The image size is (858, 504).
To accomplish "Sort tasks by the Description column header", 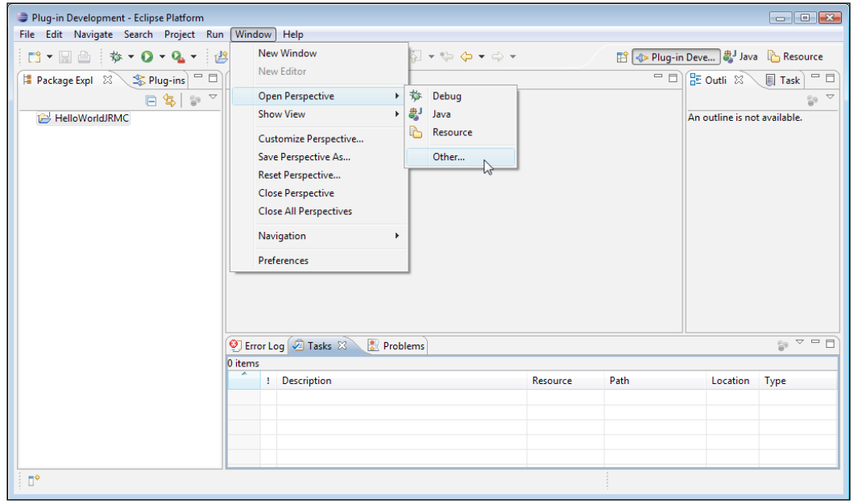I will (402, 381).
